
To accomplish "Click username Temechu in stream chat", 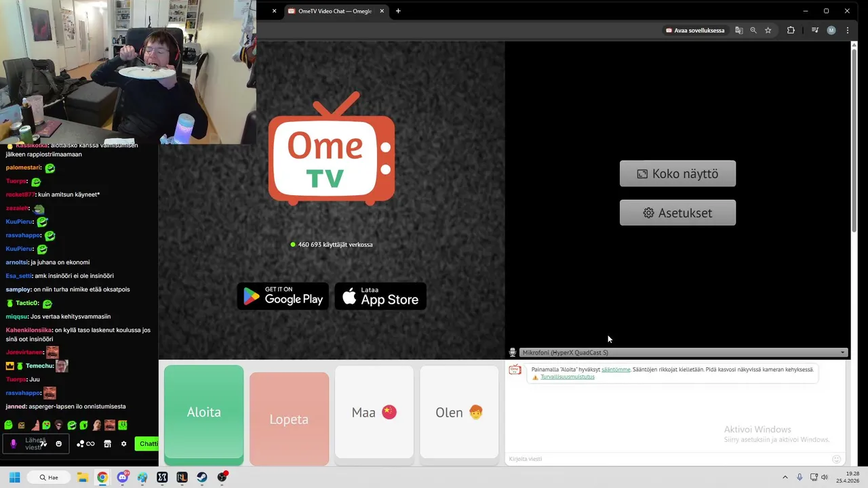I will pos(39,366).
